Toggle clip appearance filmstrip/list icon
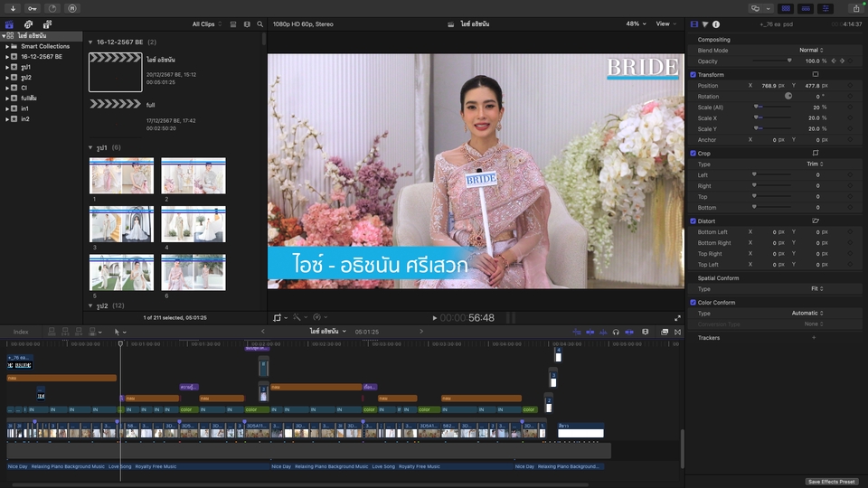 pyautogui.click(x=233, y=24)
